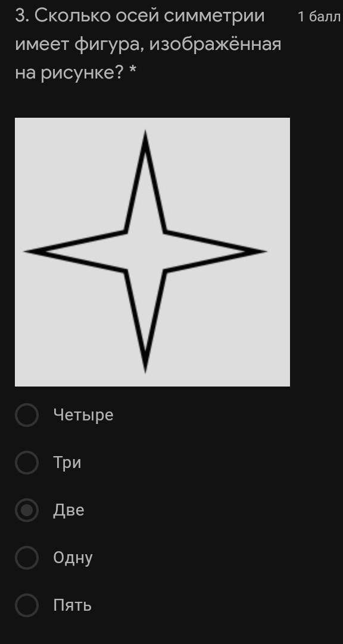Click the words 'имеет фигура, изображённая'
The image size is (343, 644).
(x=148, y=45)
